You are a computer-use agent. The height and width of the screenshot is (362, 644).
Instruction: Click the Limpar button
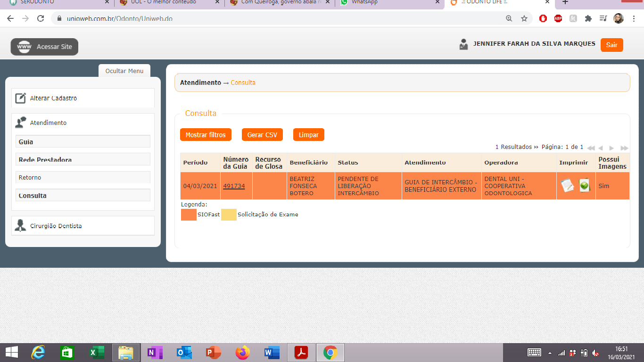click(309, 135)
